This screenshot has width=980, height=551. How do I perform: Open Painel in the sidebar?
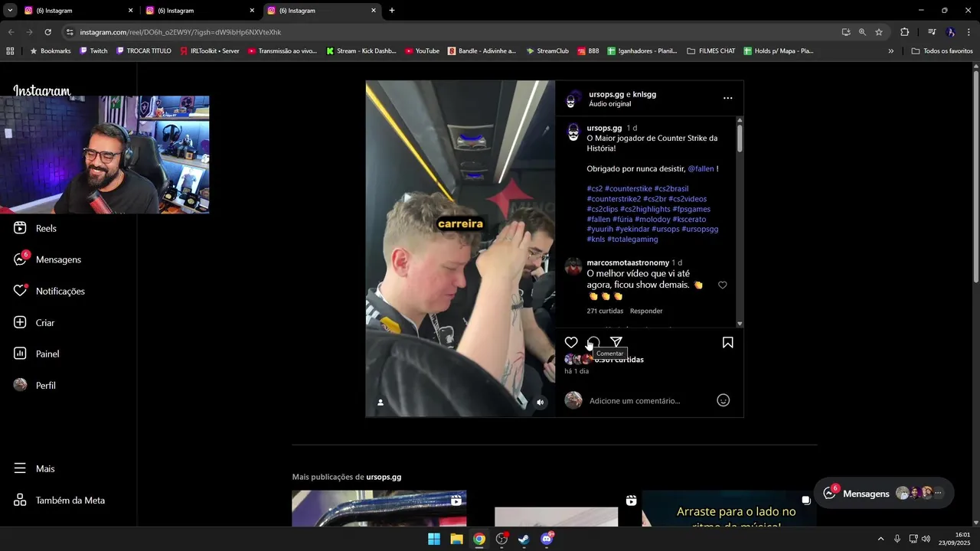point(37,354)
